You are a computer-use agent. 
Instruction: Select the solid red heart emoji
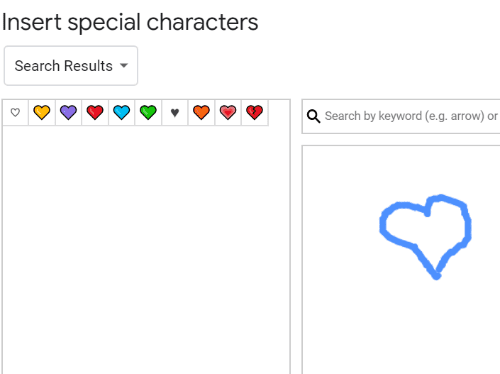click(x=95, y=112)
